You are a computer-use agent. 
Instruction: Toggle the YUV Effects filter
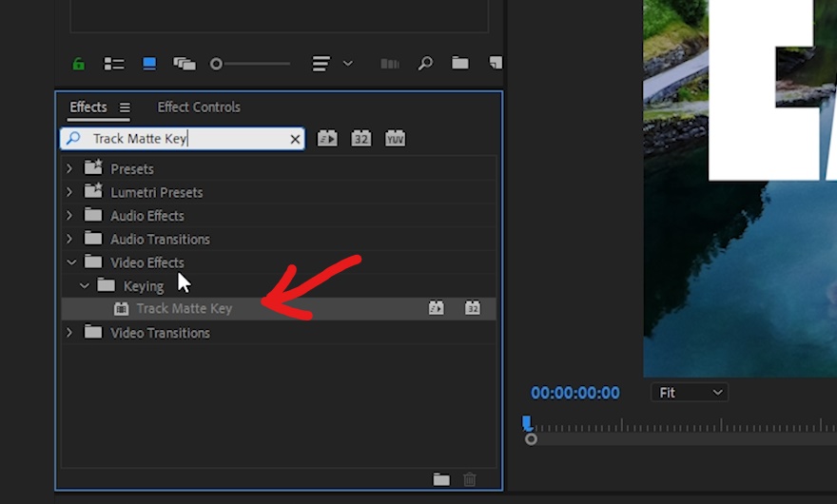[x=395, y=139]
